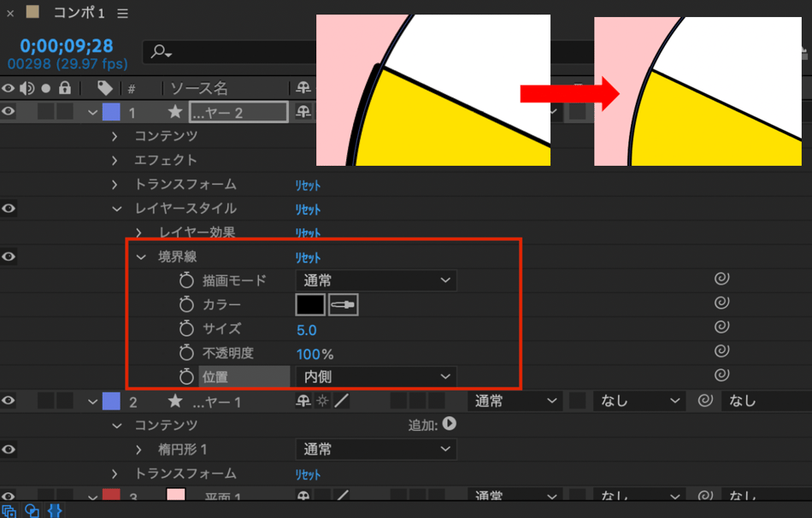This screenshot has height=518, width=812.
Task: Toggle stopwatch for サイズ
Action: [x=186, y=328]
